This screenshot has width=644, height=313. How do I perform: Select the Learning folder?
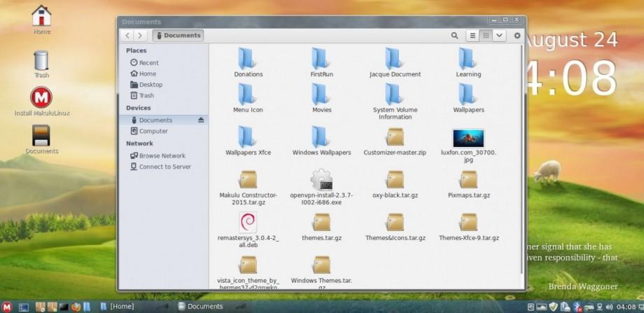[468, 62]
